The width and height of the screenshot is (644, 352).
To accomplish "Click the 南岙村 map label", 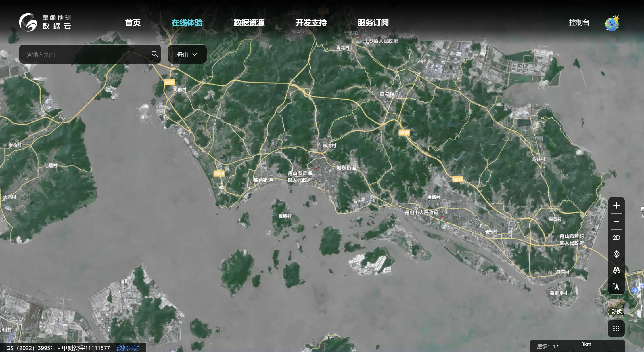I will coord(555,219).
